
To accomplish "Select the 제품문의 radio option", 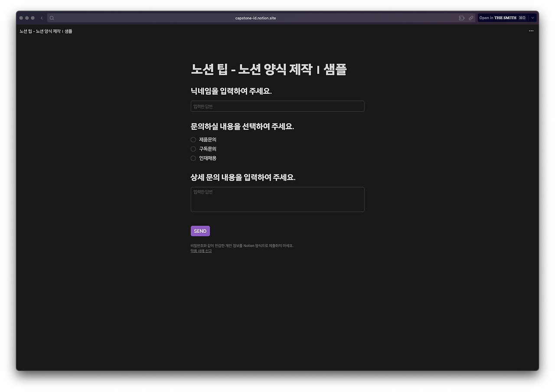I will (193, 140).
